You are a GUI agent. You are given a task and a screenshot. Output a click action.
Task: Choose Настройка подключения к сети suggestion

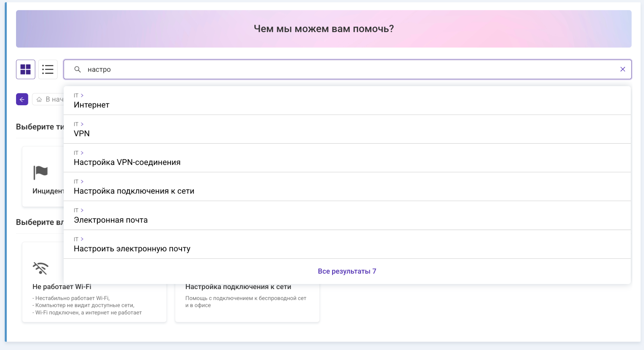coord(134,191)
